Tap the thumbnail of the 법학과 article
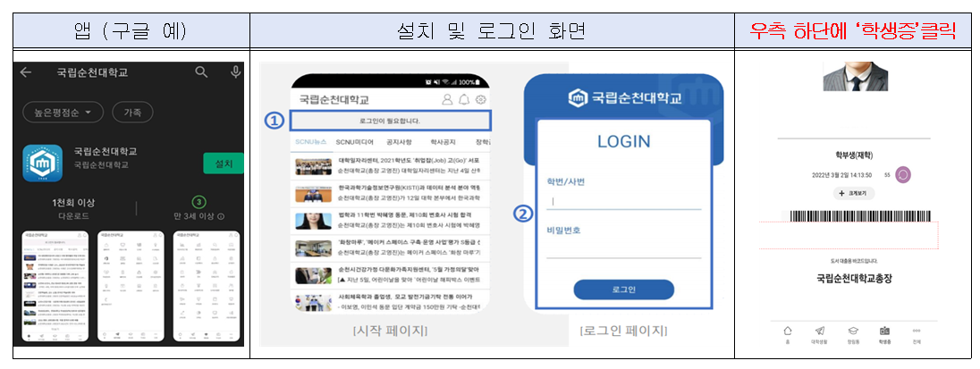Image resolution: width=980 pixels, height=369 pixels. point(313,221)
